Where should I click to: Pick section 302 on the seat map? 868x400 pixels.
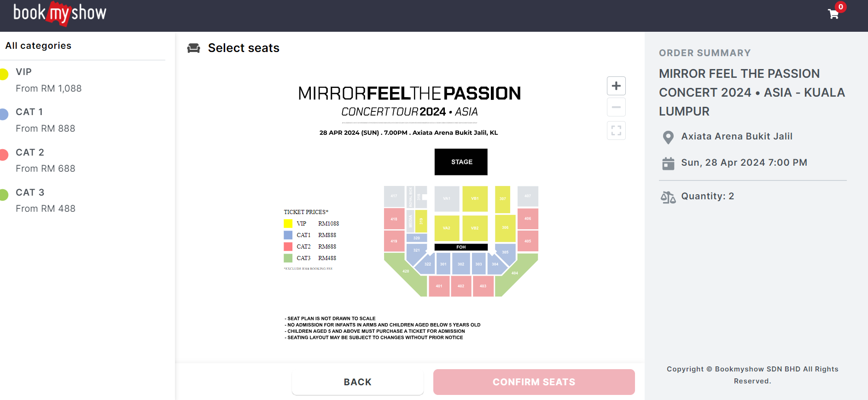coord(461,264)
